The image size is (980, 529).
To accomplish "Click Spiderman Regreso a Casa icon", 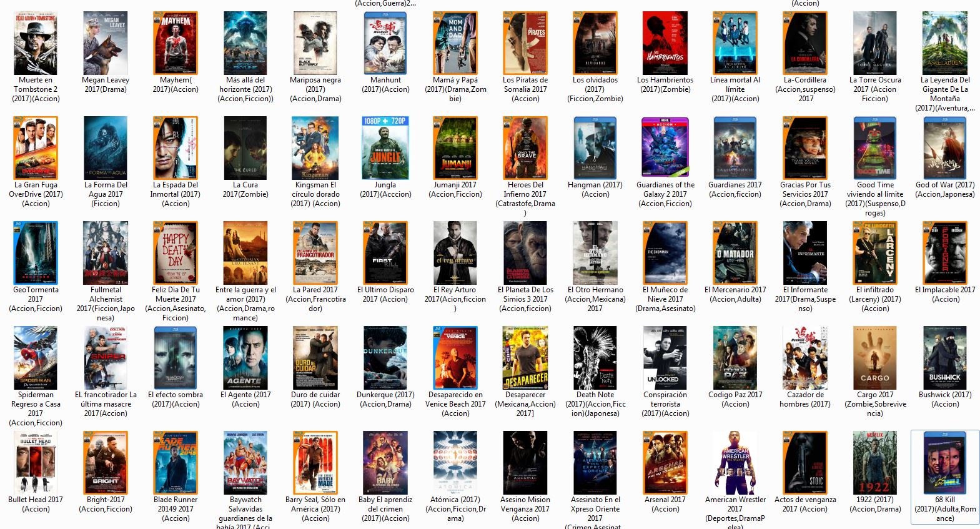I will click(x=36, y=358).
